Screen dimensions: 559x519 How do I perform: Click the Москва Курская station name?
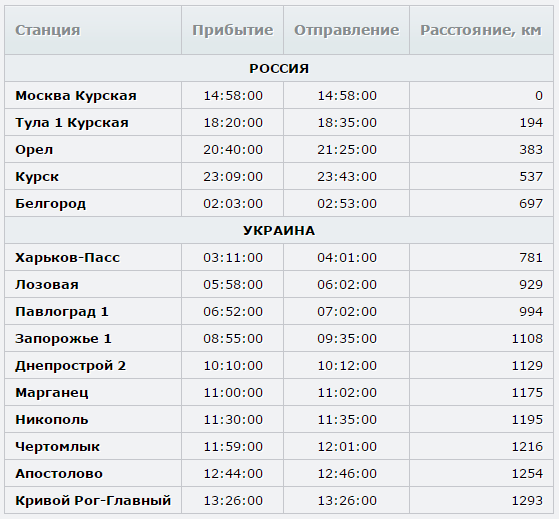point(76,96)
